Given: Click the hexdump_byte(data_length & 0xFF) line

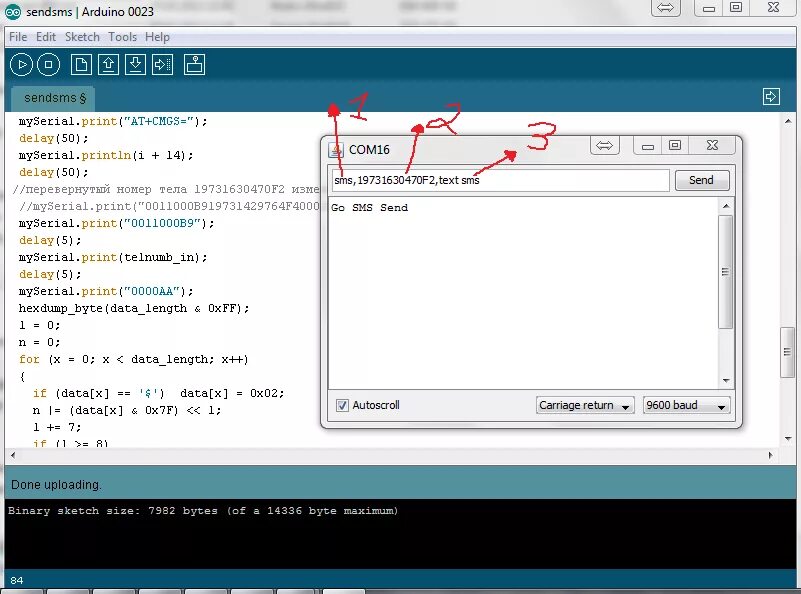Looking at the screenshot, I should (x=134, y=308).
